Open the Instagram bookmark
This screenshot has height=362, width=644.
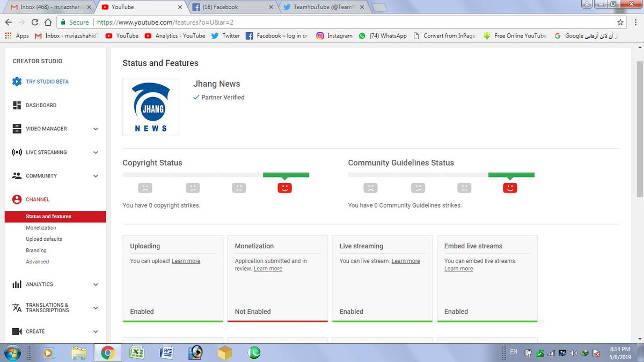[334, 36]
